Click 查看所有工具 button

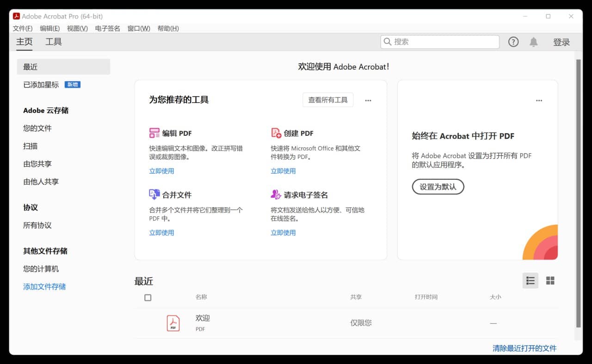[x=328, y=100]
